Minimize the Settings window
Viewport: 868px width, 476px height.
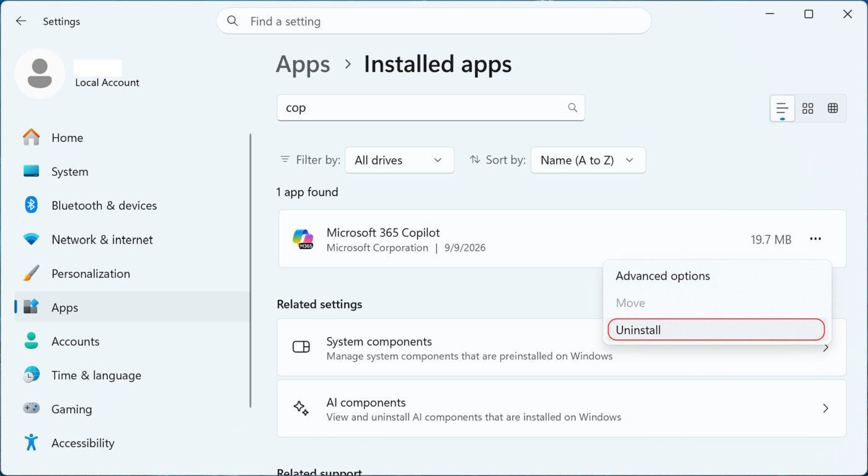(769, 14)
